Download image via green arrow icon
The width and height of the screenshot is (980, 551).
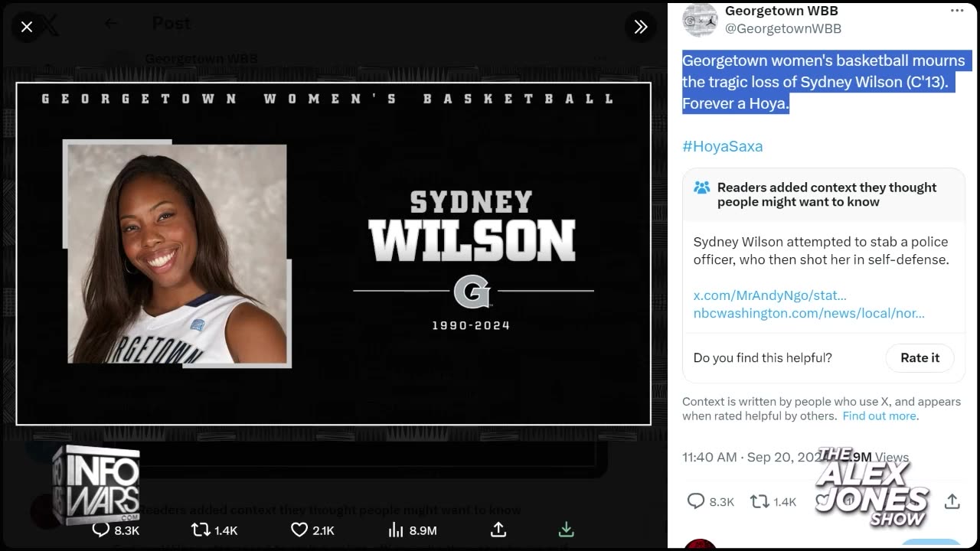click(x=567, y=530)
